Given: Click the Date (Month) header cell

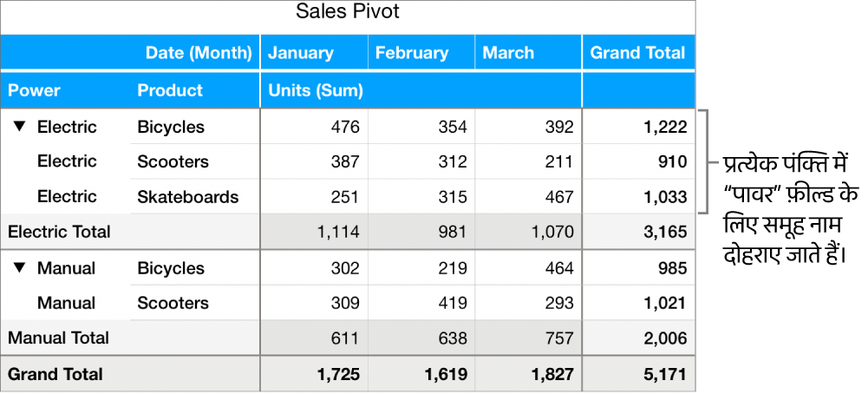Looking at the screenshot, I should [199, 53].
